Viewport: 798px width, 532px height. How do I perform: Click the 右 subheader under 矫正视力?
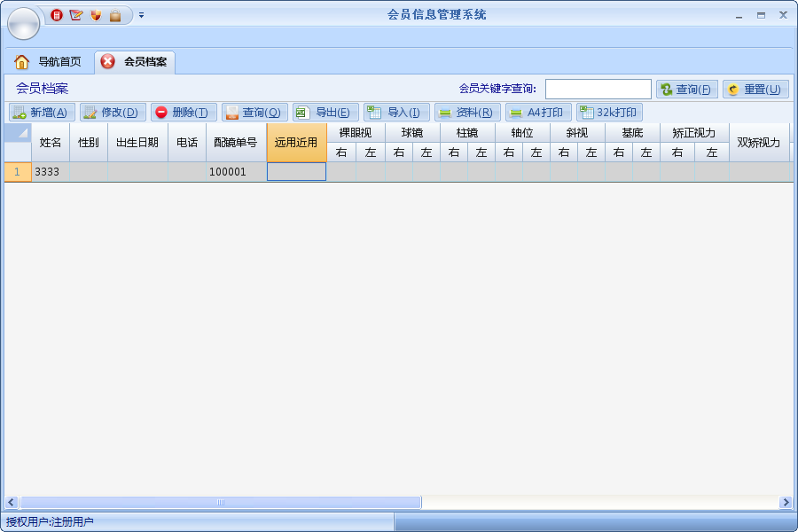[x=677, y=153]
